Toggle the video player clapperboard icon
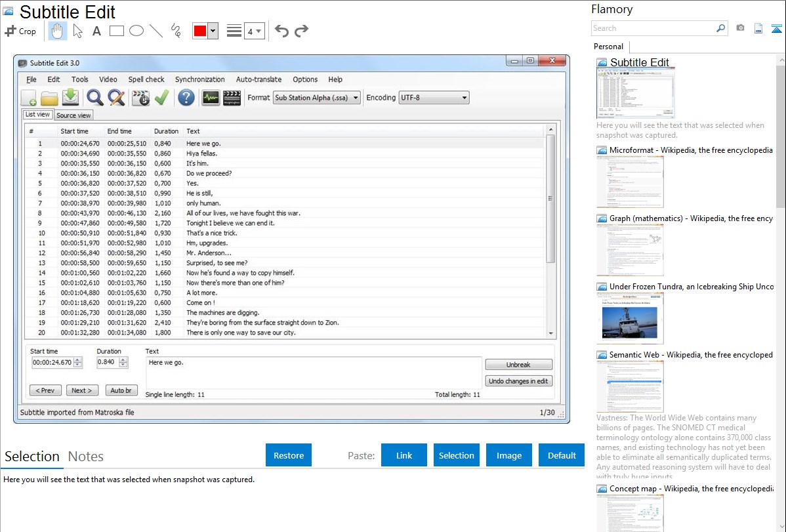The image size is (786, 532). tap(232, 98)
